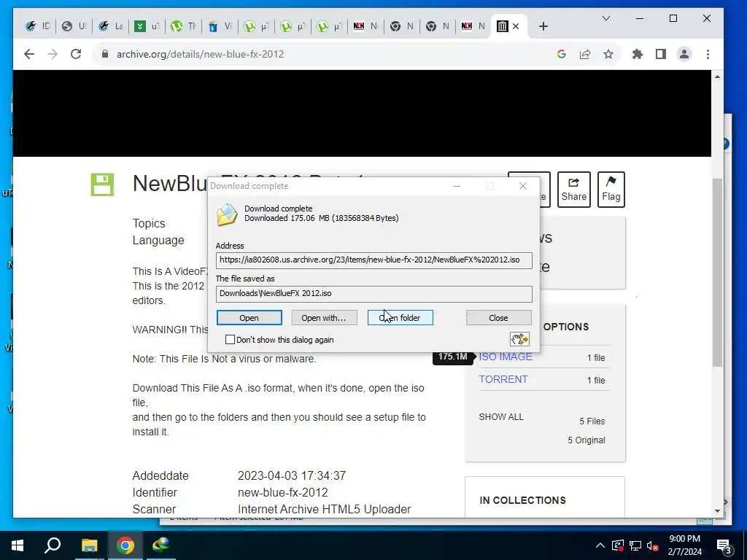747x560 pixels.
Task: Toggle the Chrome side panel icon
Action: [x=661, y=54]
